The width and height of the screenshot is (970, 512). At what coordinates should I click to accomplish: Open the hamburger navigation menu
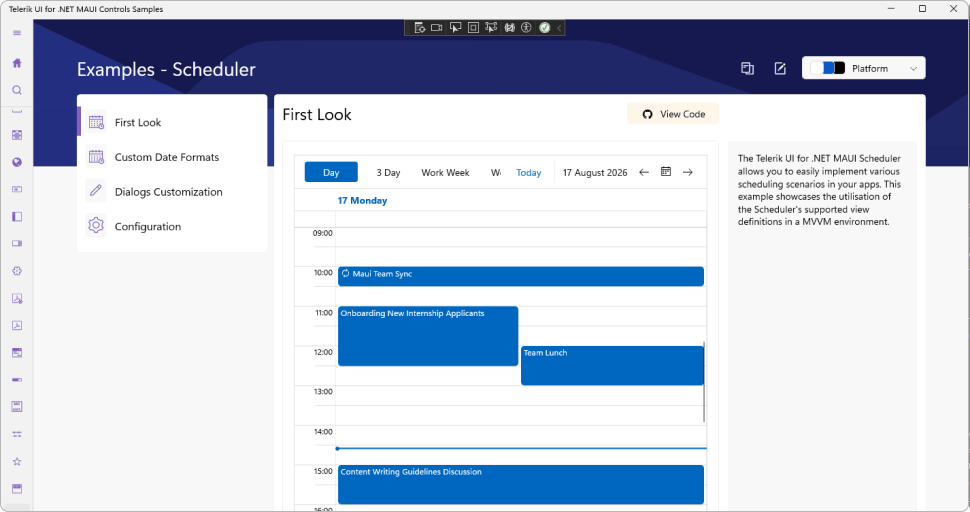17,33
